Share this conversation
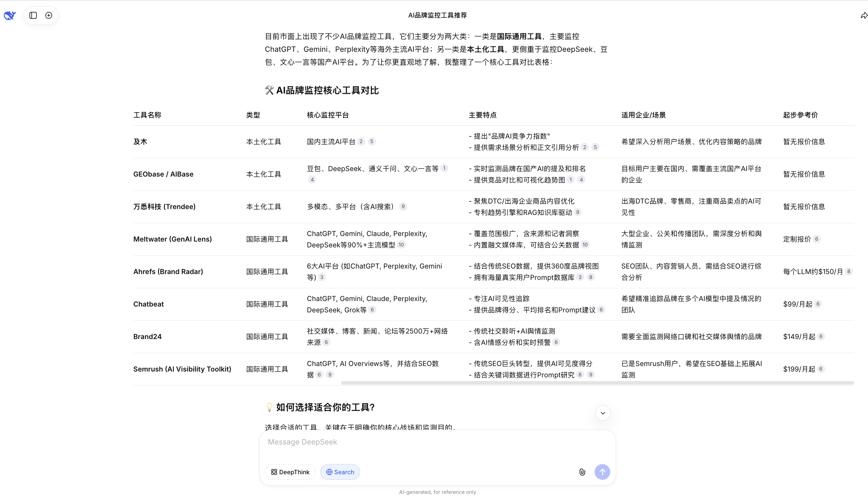 864,15
